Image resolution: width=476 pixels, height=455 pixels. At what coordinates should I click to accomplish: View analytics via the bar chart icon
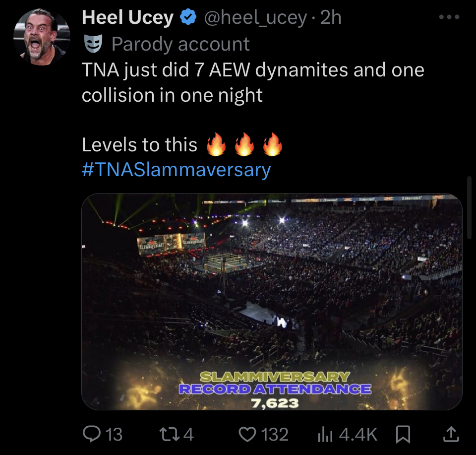click(x=324, y=435)
